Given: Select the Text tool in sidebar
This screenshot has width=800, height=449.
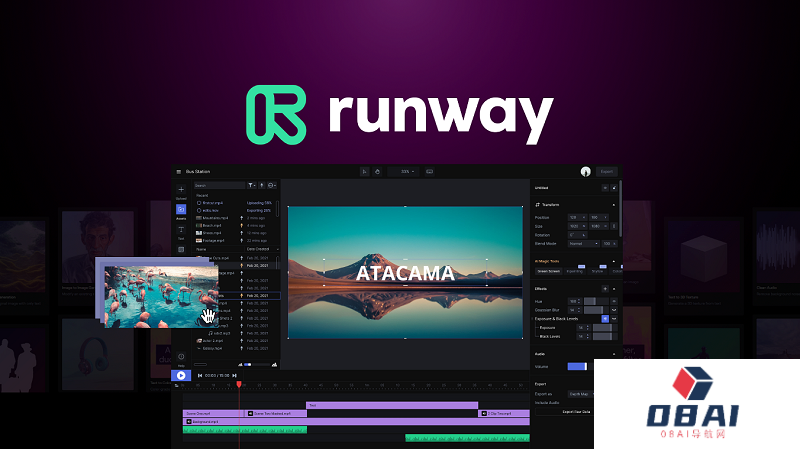Looking at the screenshot, I should (x=181, y=230).
